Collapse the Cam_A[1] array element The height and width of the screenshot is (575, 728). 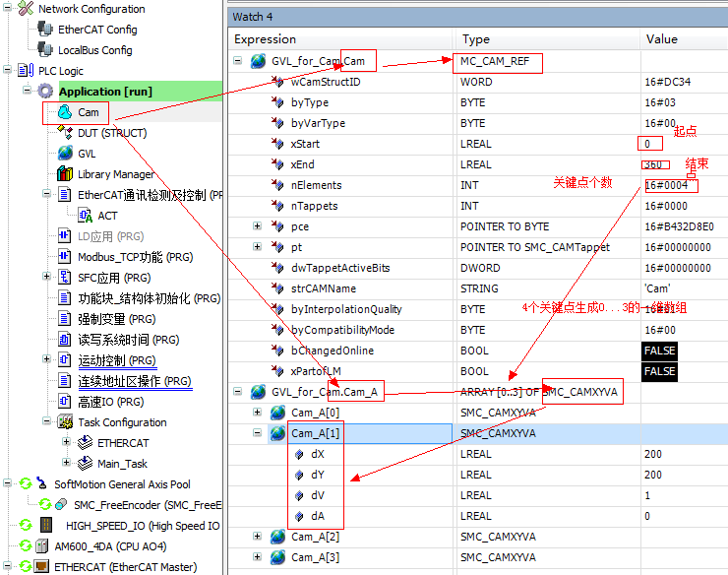(x=258, y=433)
